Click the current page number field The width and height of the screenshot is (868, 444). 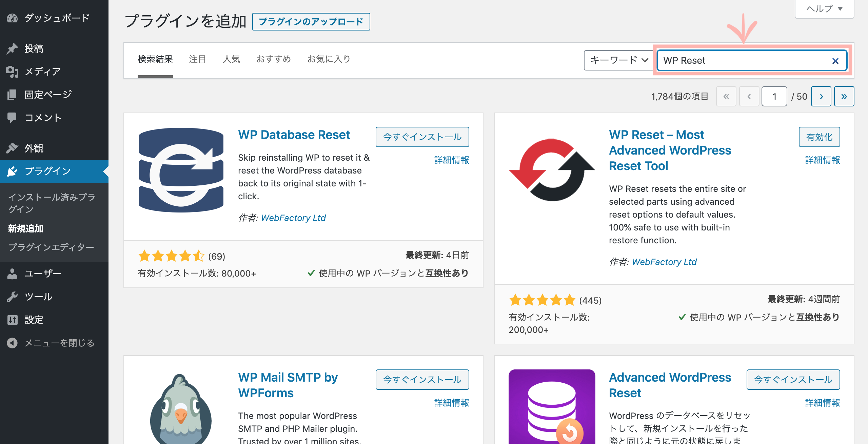pos(774,97)
